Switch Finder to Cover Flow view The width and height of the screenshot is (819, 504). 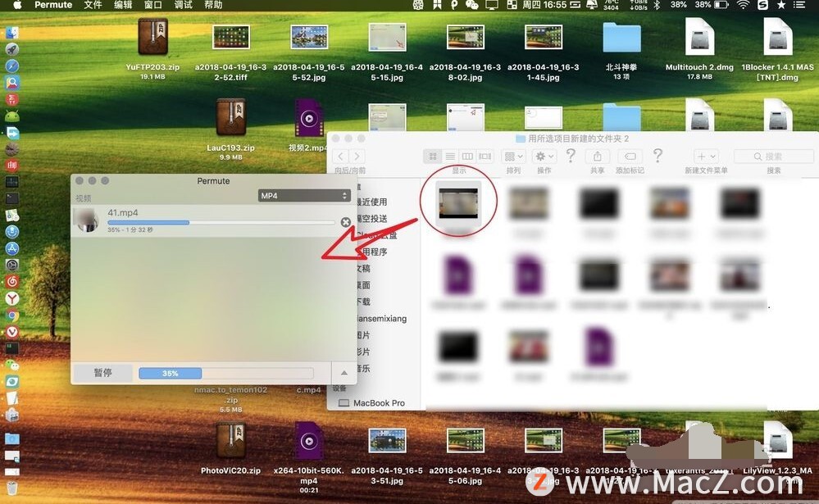pos(485,157)
